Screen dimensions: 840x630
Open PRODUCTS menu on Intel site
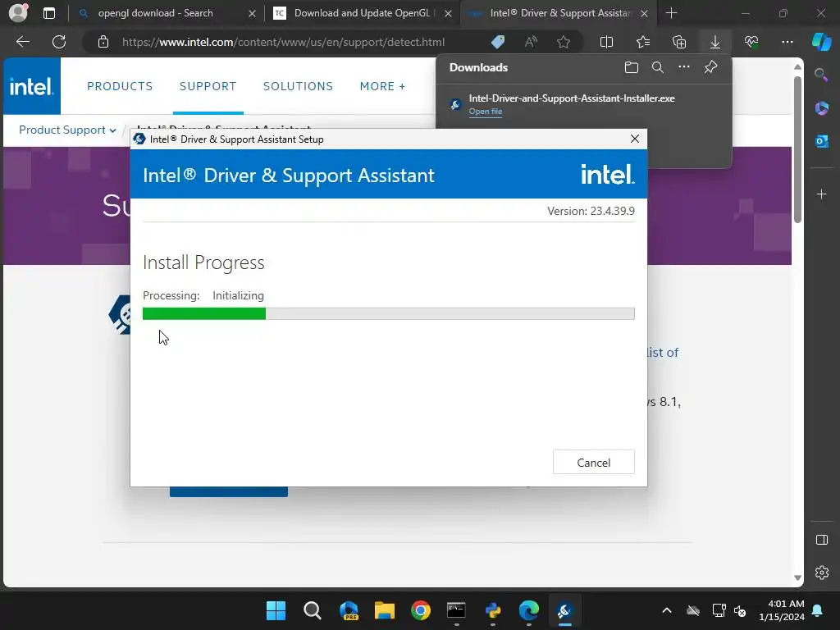click(120, 86)
